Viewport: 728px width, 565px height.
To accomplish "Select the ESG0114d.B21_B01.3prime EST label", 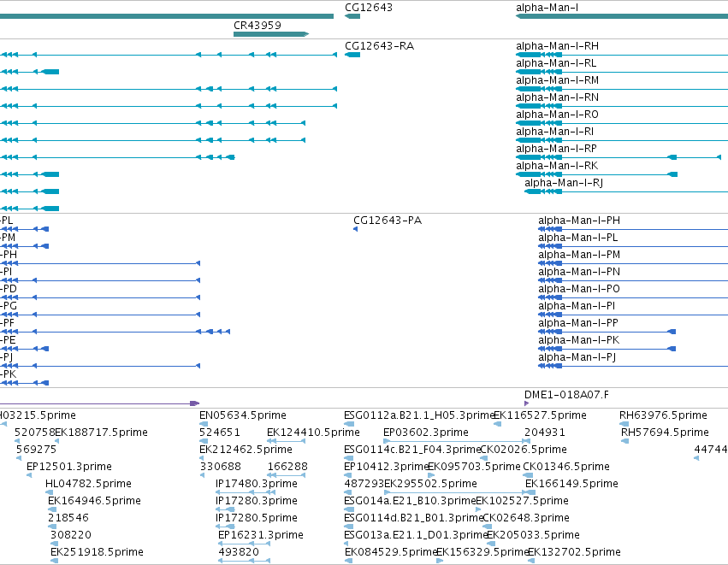I will [x=414, y=518].
